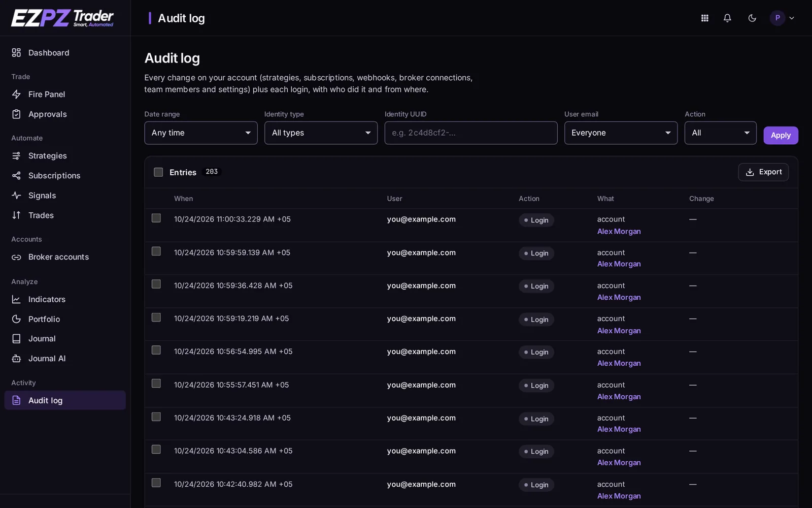Image resolution: width=812 pixels, height=508 pixels.
Task: Open the apps grid icon
Action: [704, 18]
